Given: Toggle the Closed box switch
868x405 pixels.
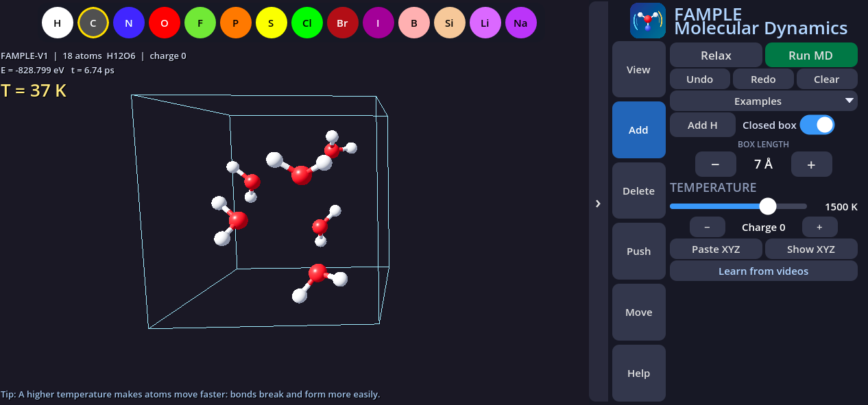Looking at the screenshot, I should [817, 125].
